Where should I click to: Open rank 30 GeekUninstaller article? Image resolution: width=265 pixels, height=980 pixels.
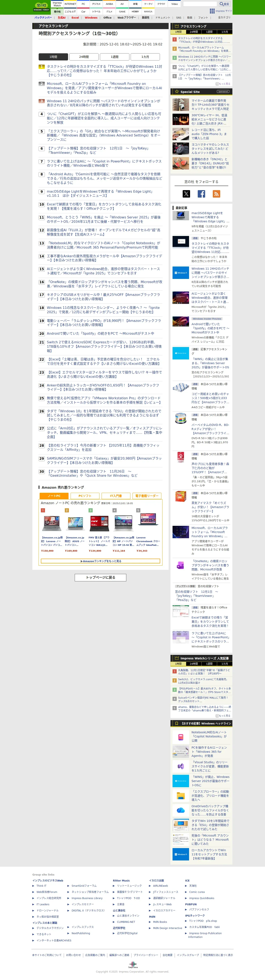(92, 473)
